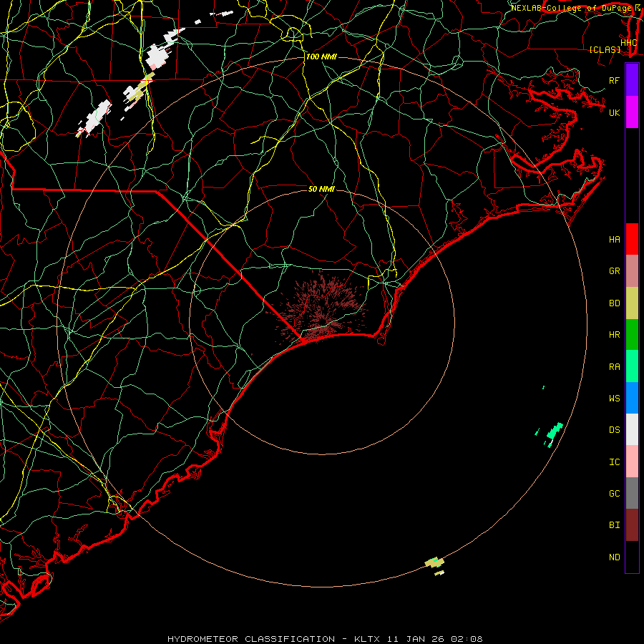This screenshot has height=644, width=644.
Task: Click the 'GR' legend label
Action: click(x=615, y=271)
